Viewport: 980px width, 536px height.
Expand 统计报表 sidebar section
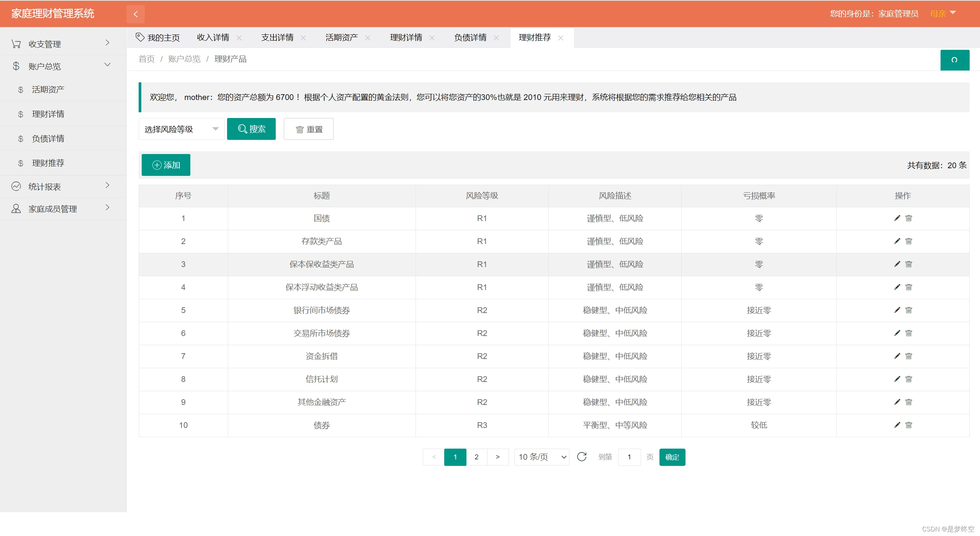point(61,187)
